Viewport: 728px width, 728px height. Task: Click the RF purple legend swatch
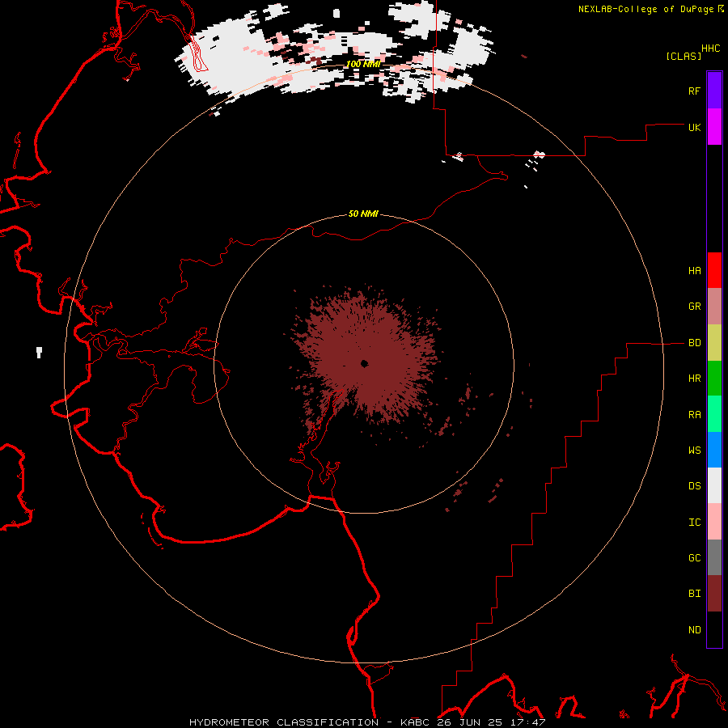(x=714, y=91)
